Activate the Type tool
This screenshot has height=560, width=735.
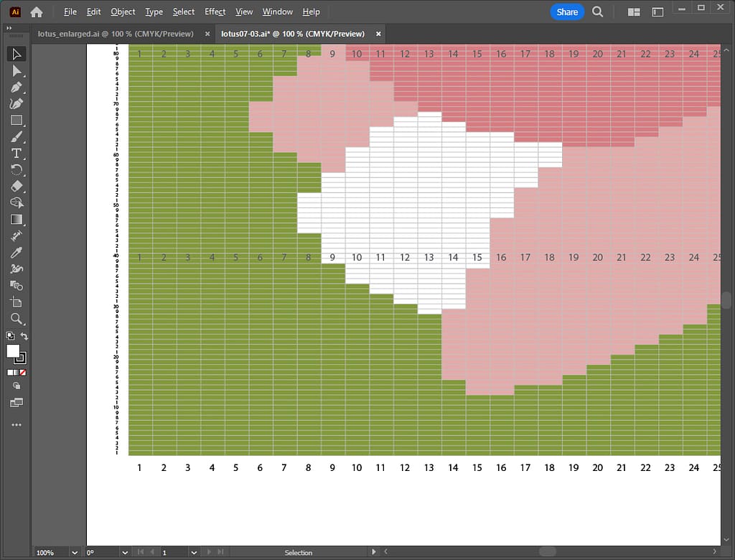click(17, 154)
